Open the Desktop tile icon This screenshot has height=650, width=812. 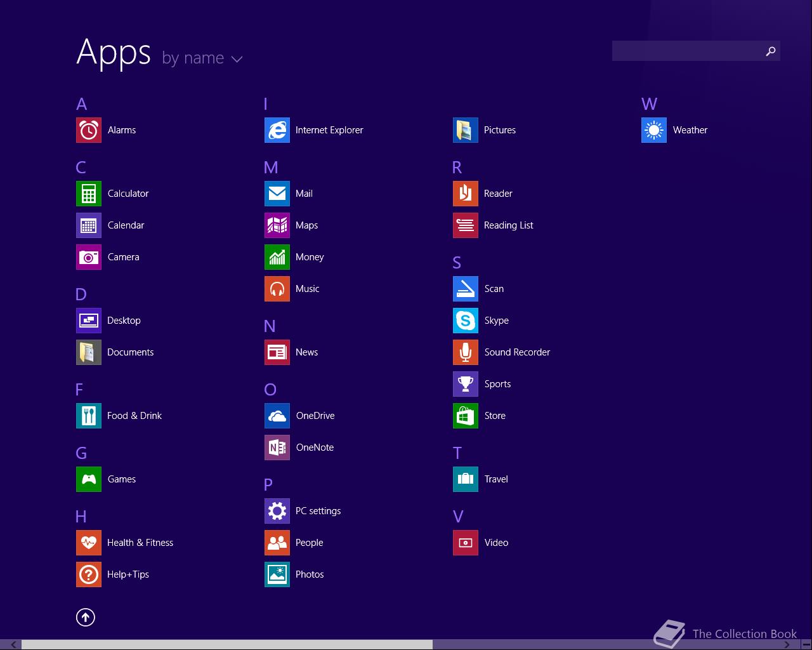pos(89,321)
